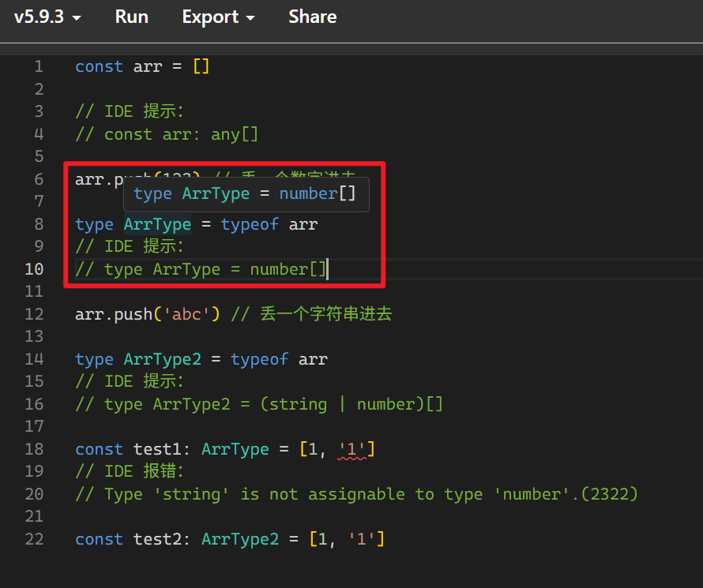The height and width of the screenshot is (588, 703).
Task: Click 'arr.push('abc')' on line 12
Action: [x=148, y=314]
